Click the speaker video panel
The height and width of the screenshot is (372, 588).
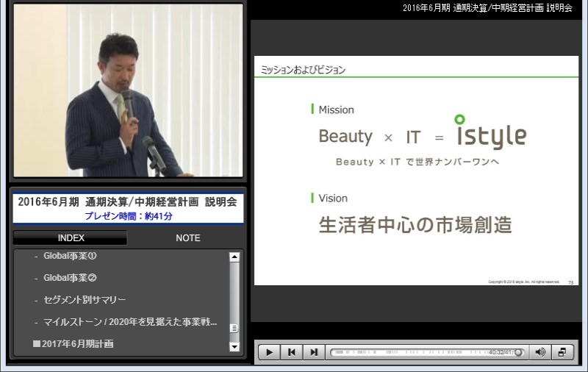tap(128, 90)
